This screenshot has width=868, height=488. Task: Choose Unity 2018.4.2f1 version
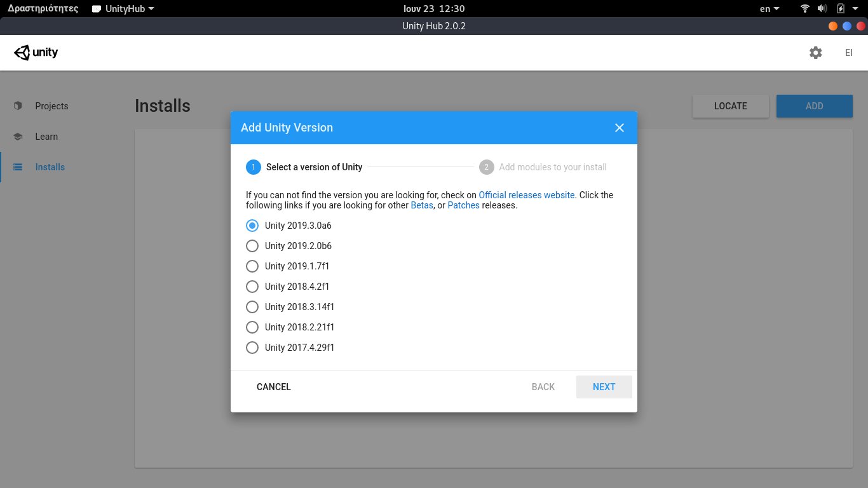(252, 287)
